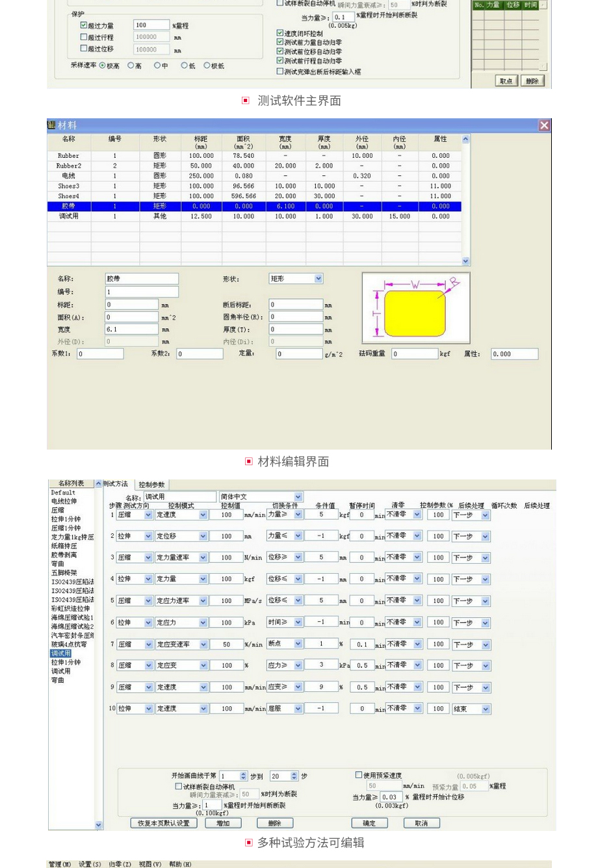This screenshot has height=868, width=598.
Task: Enable the 超过行程 protection checkbox
Action: [83, 37]
